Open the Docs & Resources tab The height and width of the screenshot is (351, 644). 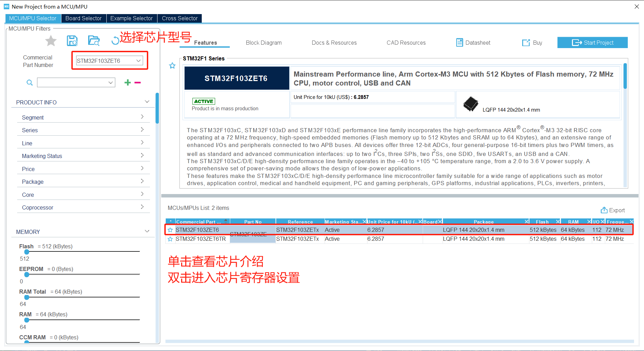[x=334, y=43]
